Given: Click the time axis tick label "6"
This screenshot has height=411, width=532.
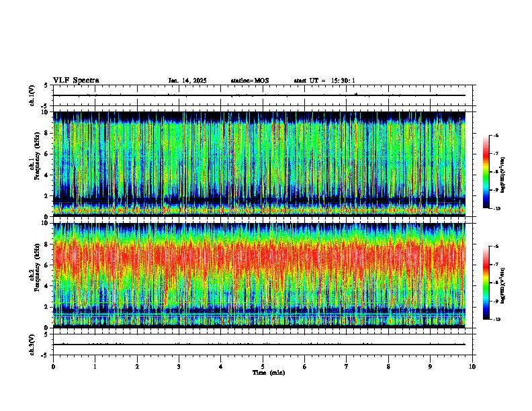Looking at the screenshot, I should point(305,367).
